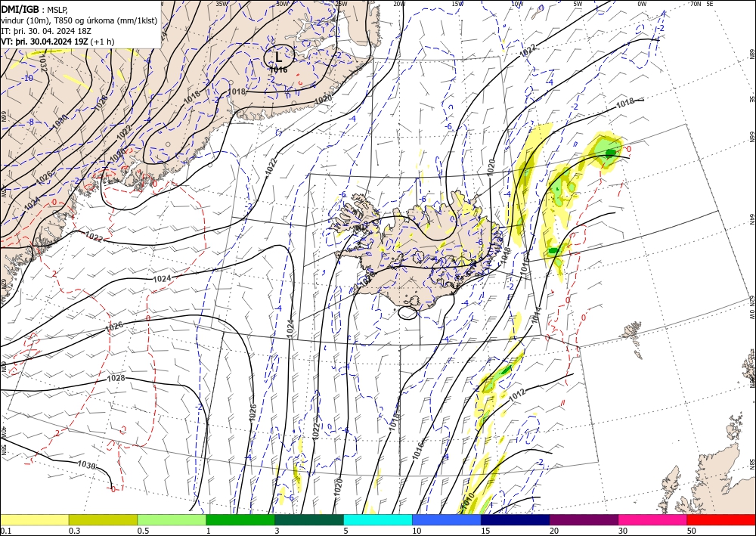
Task: Click the "20W" longitude label at the top
Action: pyautogui.click(x=398, y=3)
